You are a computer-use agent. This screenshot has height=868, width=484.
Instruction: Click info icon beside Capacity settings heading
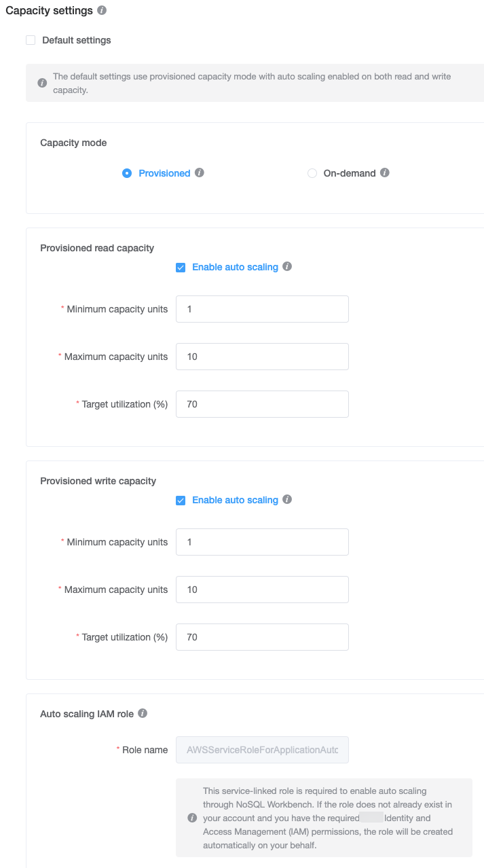[x=102, y=11]
